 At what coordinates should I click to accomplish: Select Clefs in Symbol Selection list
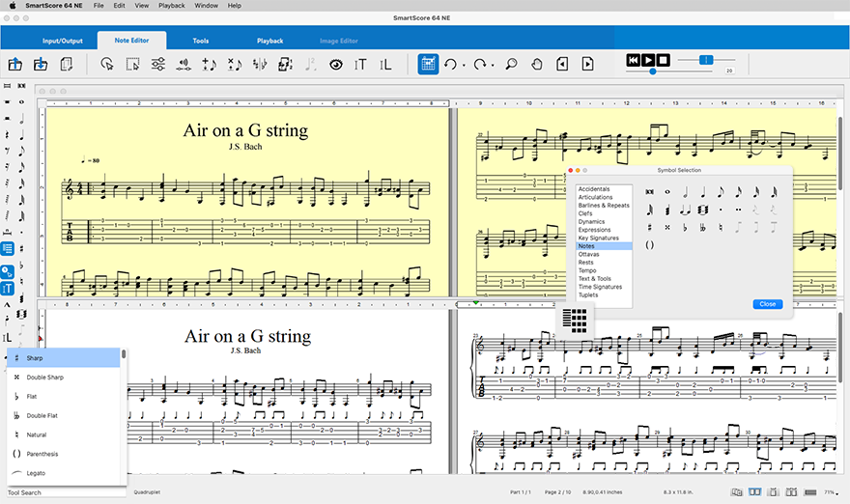click(604, 213)
